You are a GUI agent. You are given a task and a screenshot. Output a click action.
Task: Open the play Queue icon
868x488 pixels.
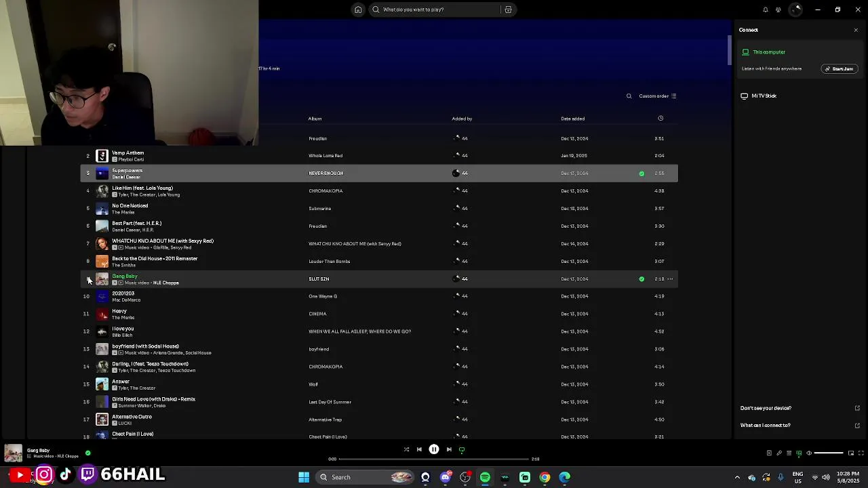789,453
